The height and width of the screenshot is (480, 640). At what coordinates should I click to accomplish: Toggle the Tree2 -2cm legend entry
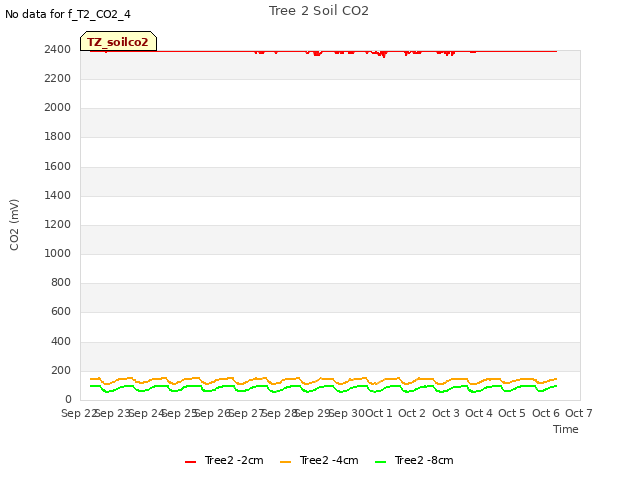pos(224,460)
